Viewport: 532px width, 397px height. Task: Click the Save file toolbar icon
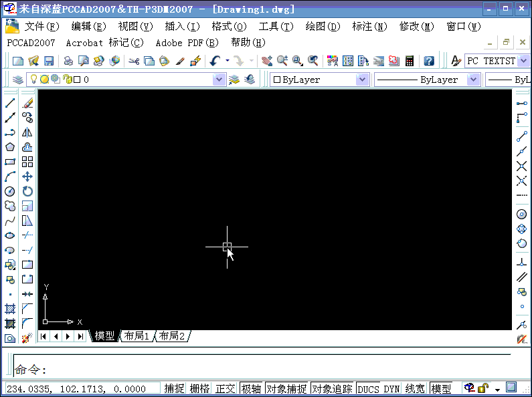pyautogui.click(x=49, y=61)
